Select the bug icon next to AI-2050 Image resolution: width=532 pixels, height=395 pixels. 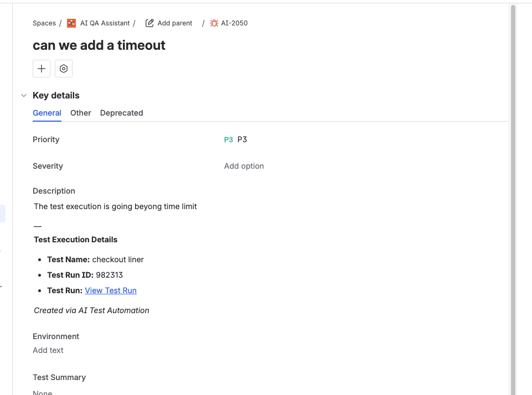[213, 23]
